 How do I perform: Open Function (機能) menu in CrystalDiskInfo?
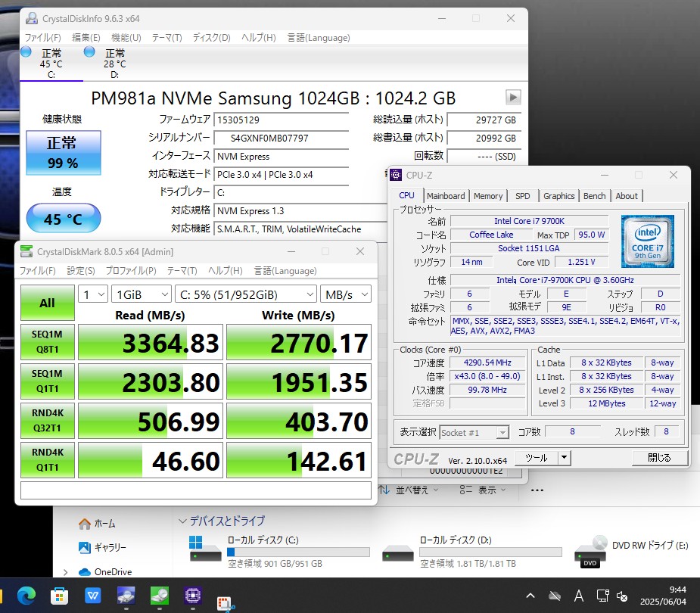coord(126,38)
